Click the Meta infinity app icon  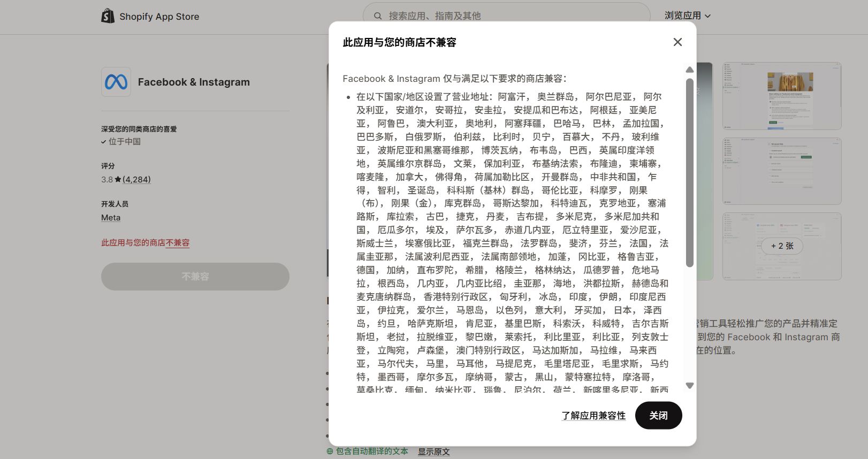point(116,82)
